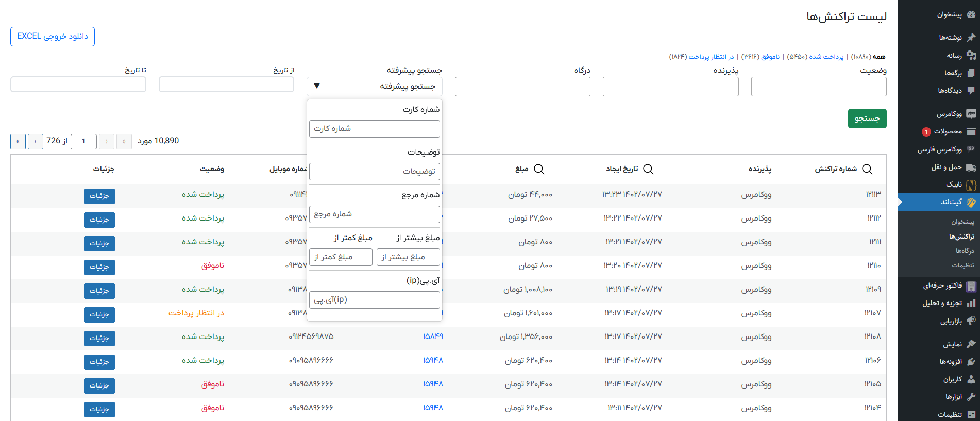
Task: Click the ناپیک menu icon
Action: (x=971, y=184)
